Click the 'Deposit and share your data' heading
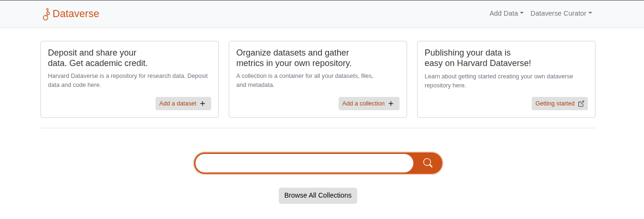 coord(98,58)
